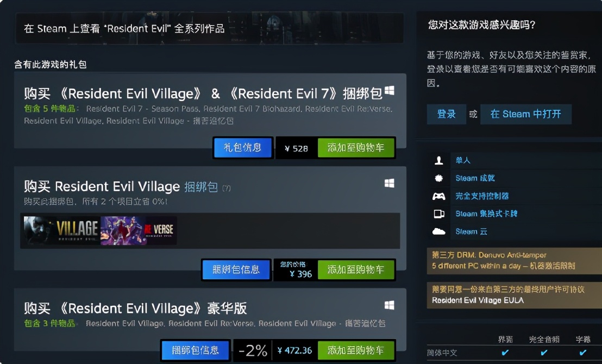Open 捆绑包信息 for Village bundle

(x=236, y=269)
